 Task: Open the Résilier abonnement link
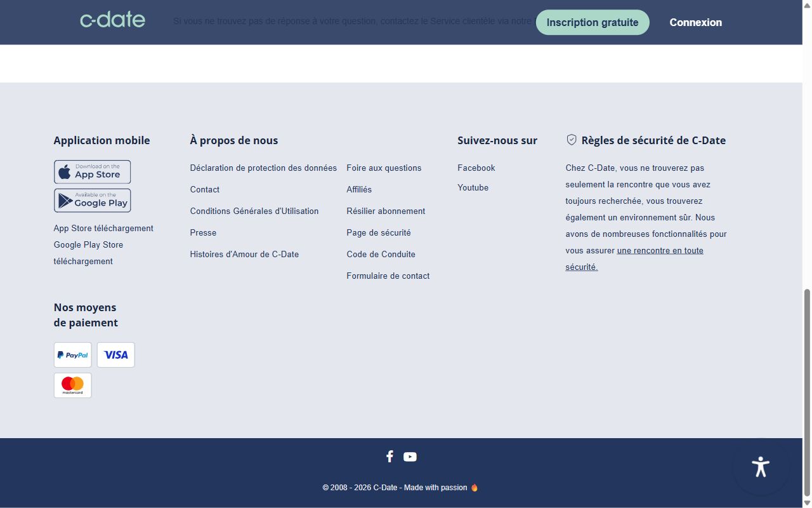coord(386,211)
